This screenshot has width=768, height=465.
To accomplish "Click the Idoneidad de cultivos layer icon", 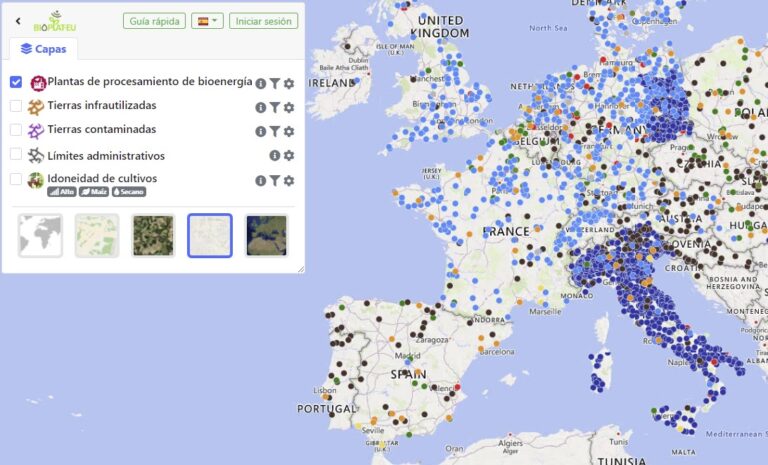I will click(36, 180).
